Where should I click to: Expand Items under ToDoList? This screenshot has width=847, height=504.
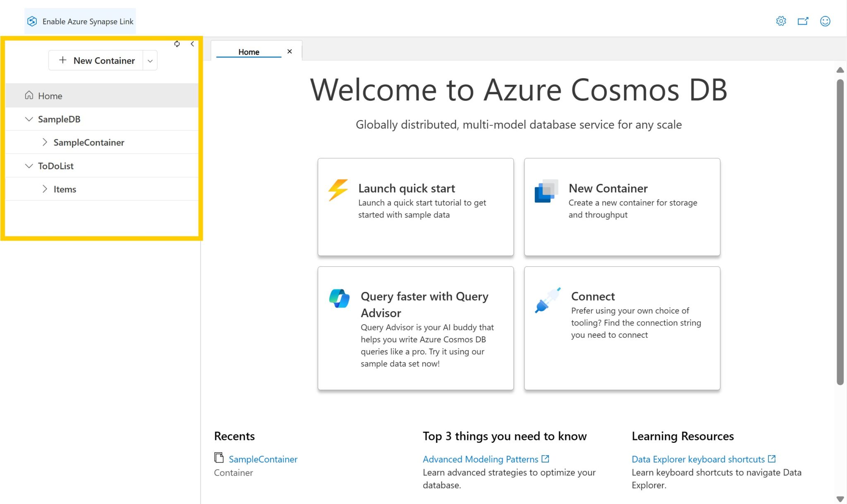(45, 189)
